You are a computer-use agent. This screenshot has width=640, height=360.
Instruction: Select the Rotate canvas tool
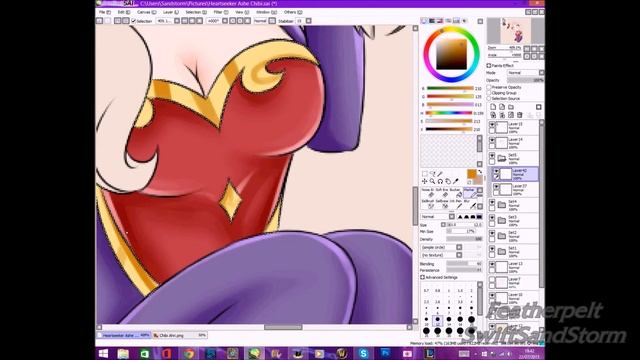440,181
